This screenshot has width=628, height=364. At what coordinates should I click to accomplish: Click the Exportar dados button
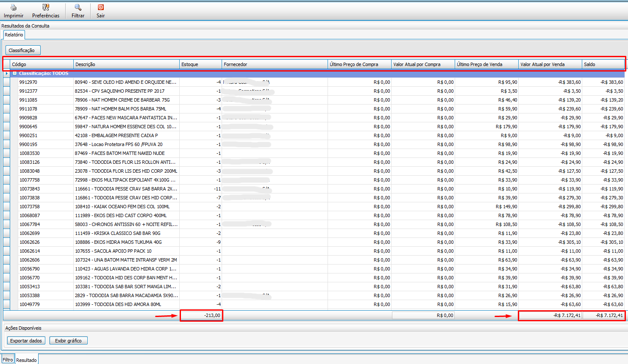[26, 341]
